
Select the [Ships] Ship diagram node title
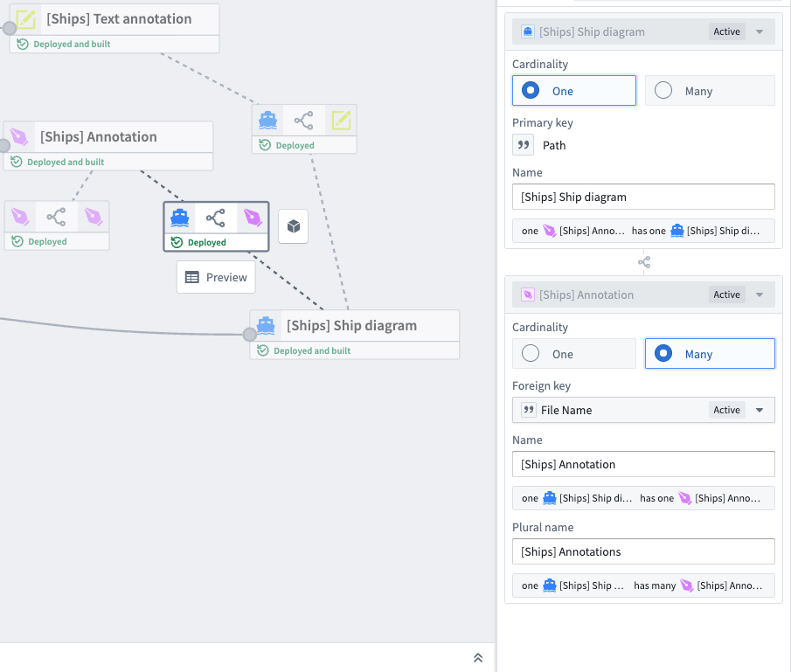(351, 325)
